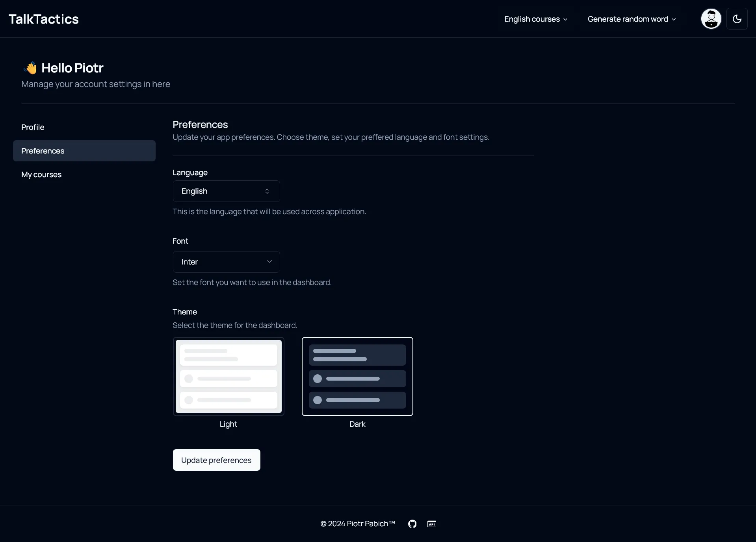Click the Font field label
This screenshot has height=542, width=756.
[180, 241]
